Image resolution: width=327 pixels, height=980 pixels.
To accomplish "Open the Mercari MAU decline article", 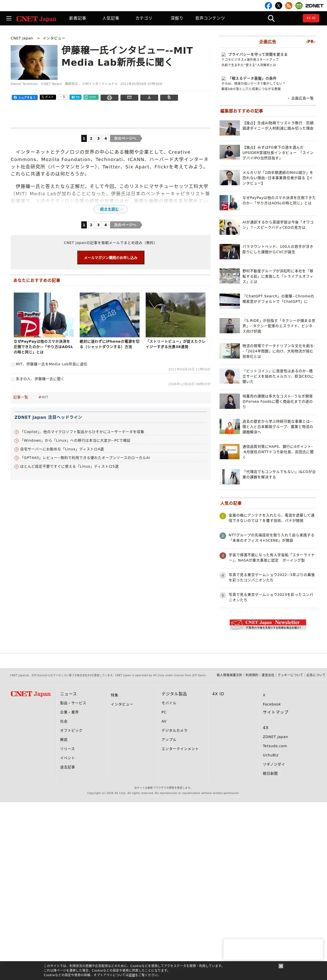I will [x=278, y=178].
